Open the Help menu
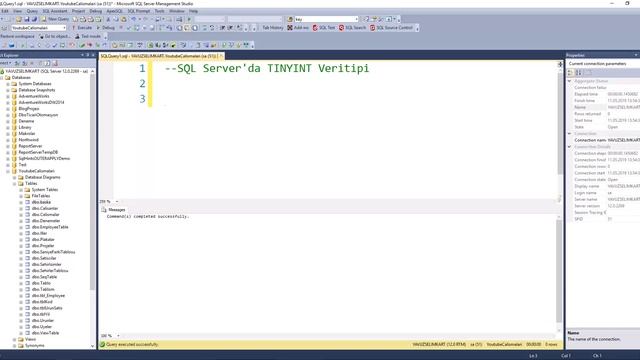 pyautogui.click(x=193, y=11)
